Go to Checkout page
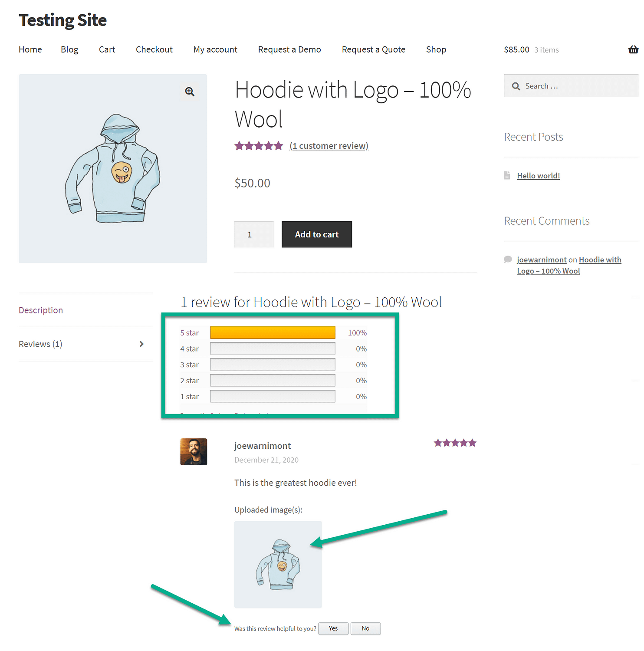Screen dimensions: 644x651 click(x=154, y=49)
